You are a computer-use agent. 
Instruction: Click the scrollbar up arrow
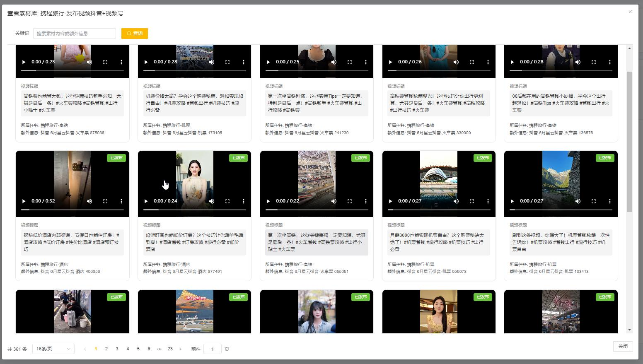tap(630, 48)
